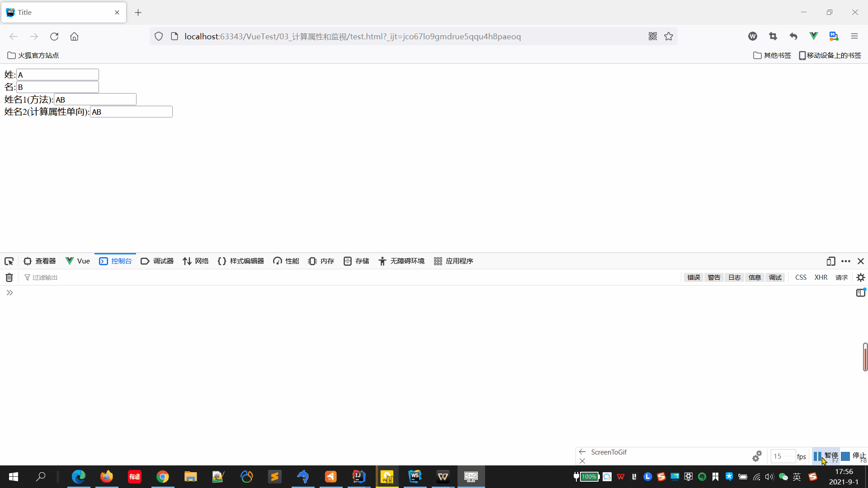The width and height of the screenshot is (868, 488).
Task: Click the 暂停 pause button in ScreenToGif
Action: coord(826,456)
